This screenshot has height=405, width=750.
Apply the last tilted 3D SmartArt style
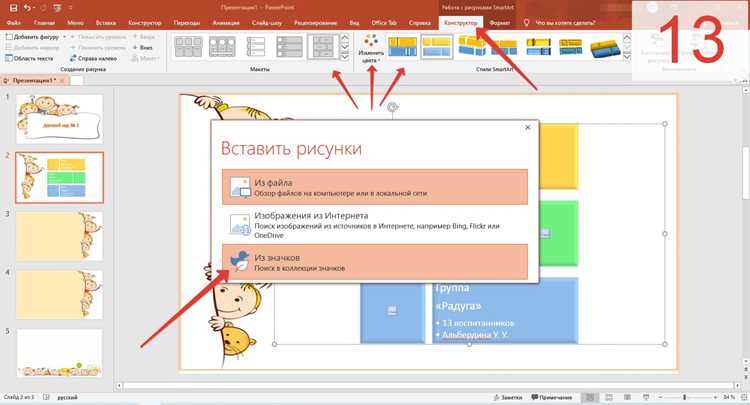coord(604,48)
